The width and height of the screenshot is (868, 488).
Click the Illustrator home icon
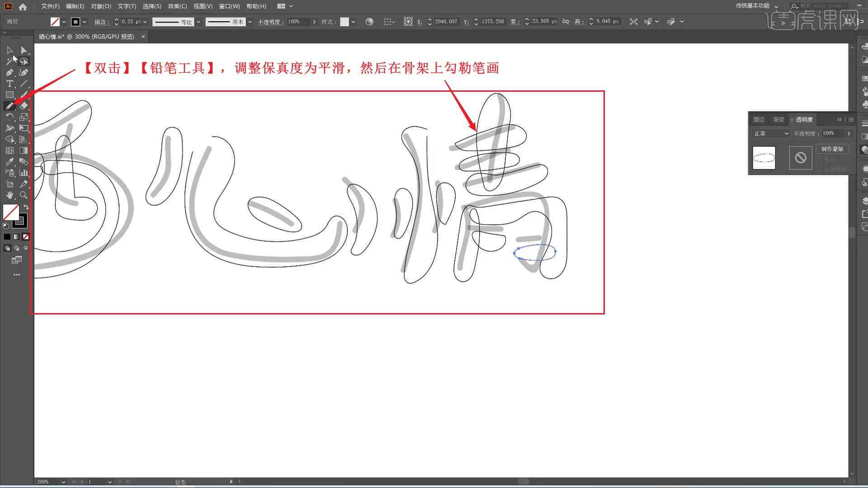[23, 6]
